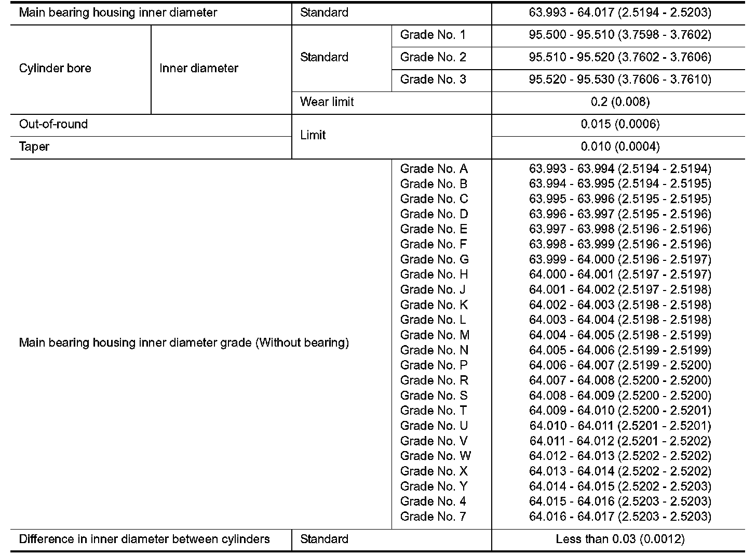This screenshot has height=554, width=756.
Task: Select the Taper row label
Action: click(34, 147)
